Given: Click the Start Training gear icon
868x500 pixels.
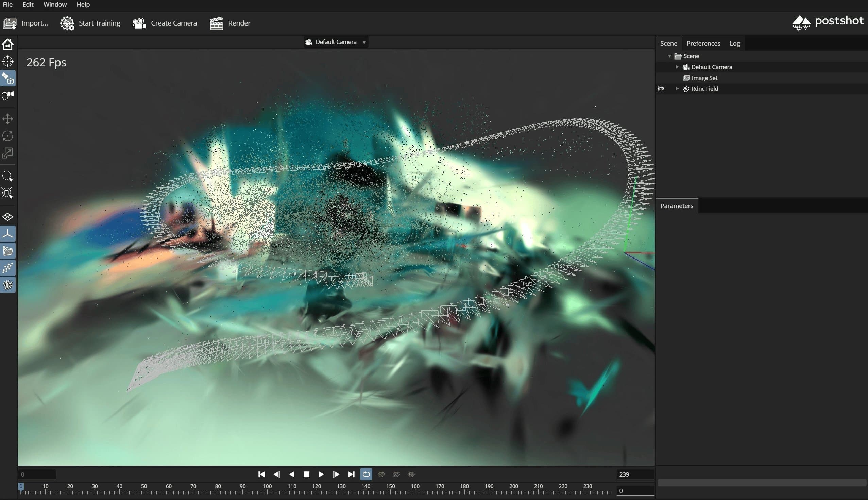Looking at the screenshot, I should [x=67, y=23].
